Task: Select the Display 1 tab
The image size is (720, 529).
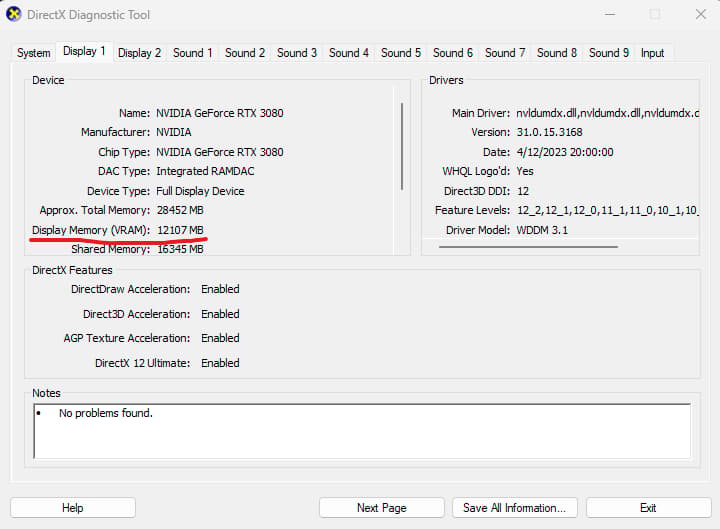Action: point(84,51)
